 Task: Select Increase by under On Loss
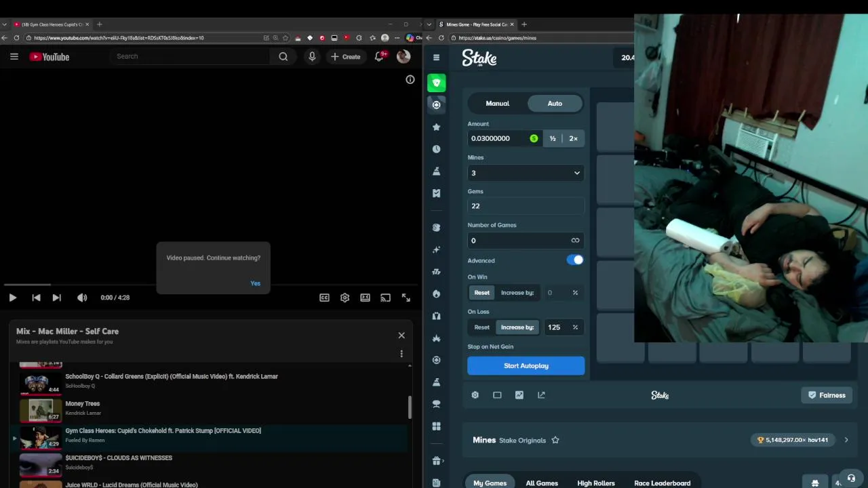tap(517, 327)
